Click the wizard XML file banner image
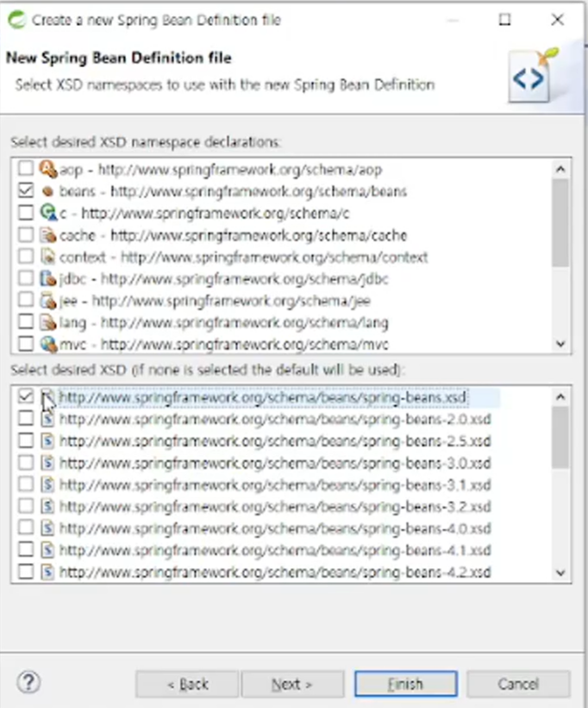 click(x=534, y=75)
